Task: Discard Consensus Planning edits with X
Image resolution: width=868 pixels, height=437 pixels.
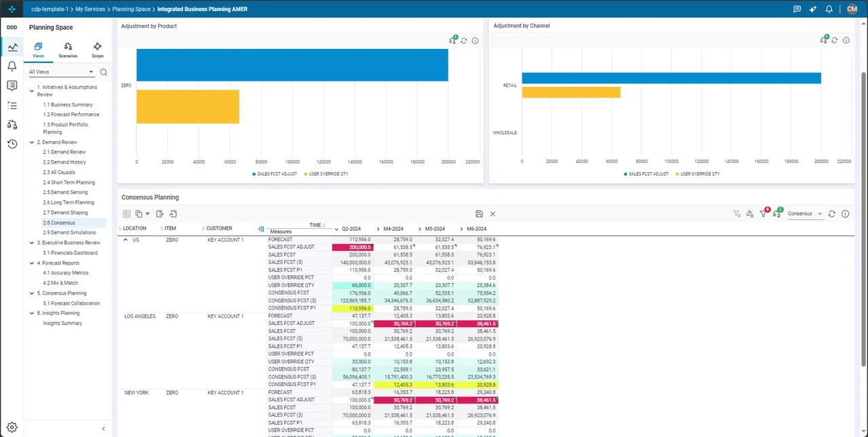Action: [x=492, y=214]
